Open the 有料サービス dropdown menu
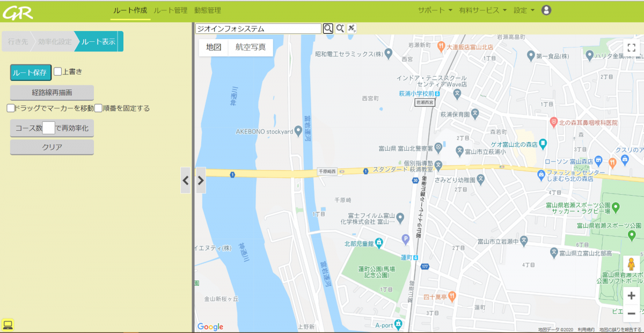Screen dimensions: 644x333 pyautogui.click(x=483, y=10)
